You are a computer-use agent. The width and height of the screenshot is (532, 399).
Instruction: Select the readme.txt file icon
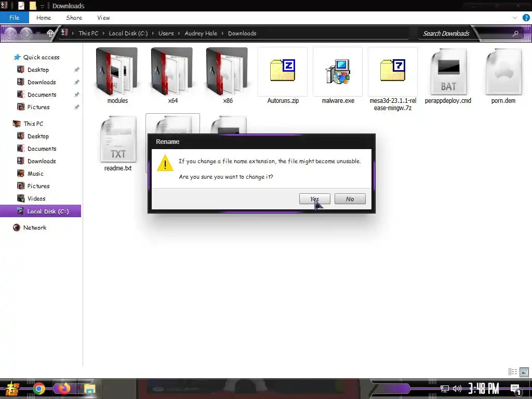pos(118,139)
